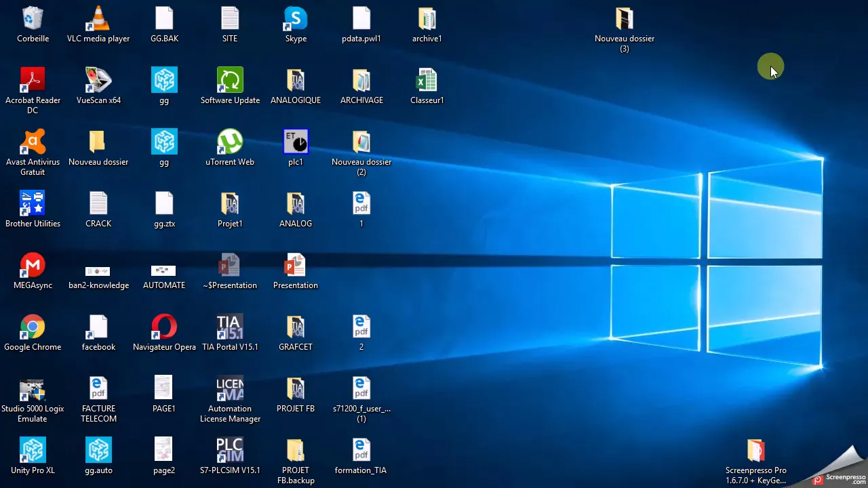Open the Corbeille recycle bin
The image size is (868, 488).
coord(33,19)
